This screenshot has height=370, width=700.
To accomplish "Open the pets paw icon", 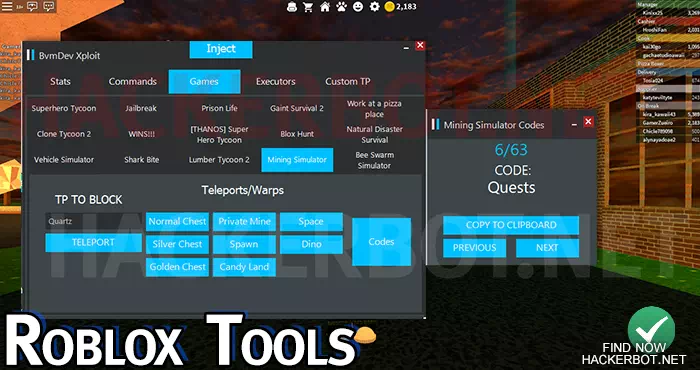I will [x=342, y=7].
